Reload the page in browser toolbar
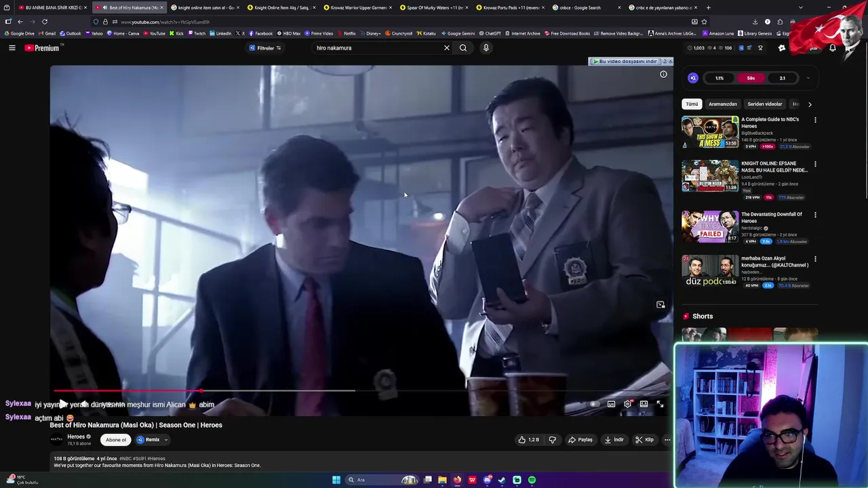Screen dimensions: 868x488 pos(45,22)
